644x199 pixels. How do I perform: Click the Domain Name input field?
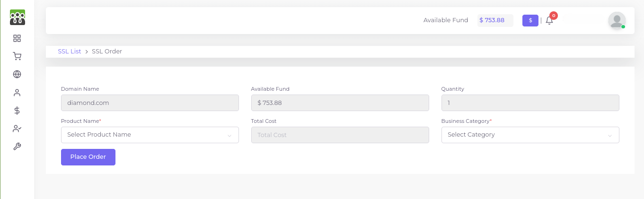[x=150, y=103]
